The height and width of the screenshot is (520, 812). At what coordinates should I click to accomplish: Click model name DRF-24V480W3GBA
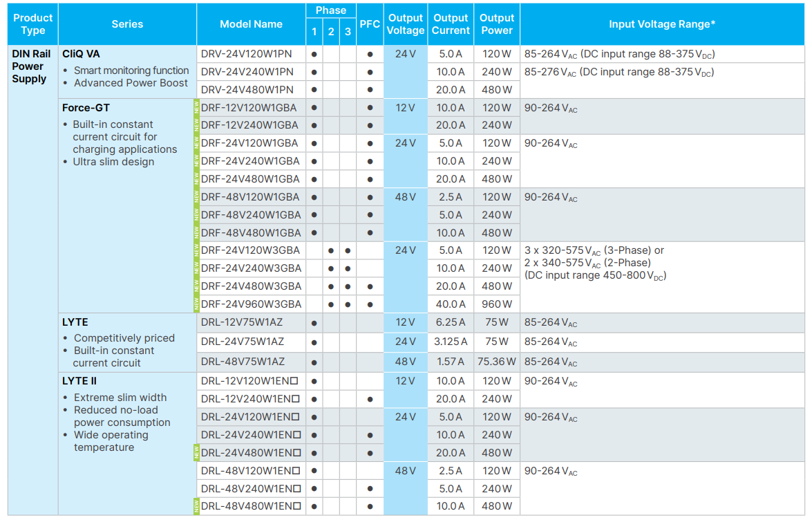251,286
